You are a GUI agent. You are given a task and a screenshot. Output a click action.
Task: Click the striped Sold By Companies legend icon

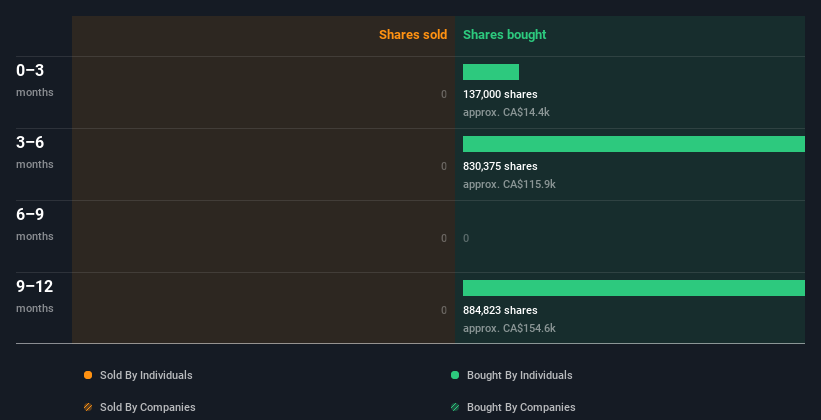pos(88,407)
